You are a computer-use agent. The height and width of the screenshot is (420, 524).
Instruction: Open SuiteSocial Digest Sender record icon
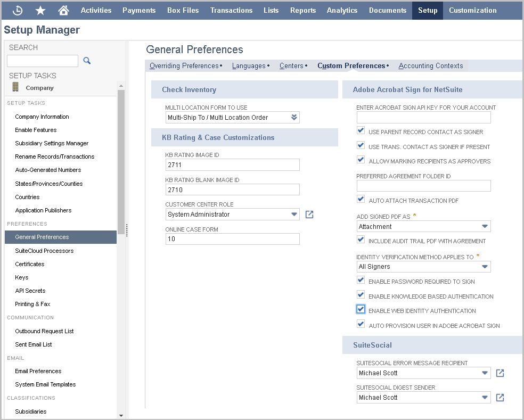[x=500, y=398]
